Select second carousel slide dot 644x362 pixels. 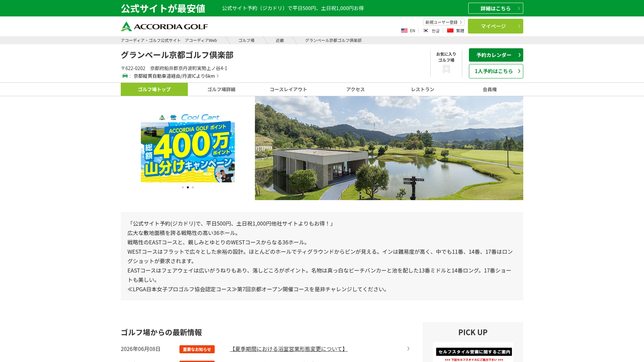[x=188, y=187]
